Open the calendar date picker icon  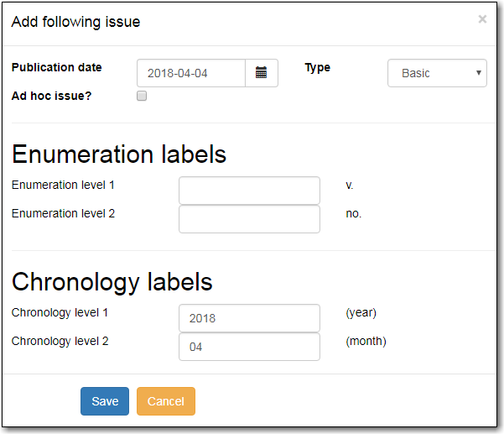261,73
